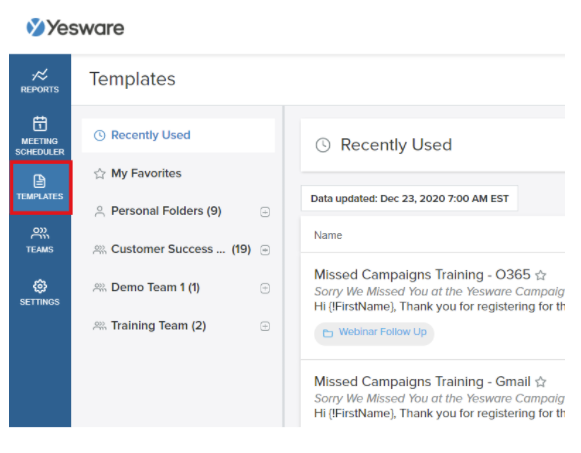Click the group icon beside Training Team

point(99,326)
